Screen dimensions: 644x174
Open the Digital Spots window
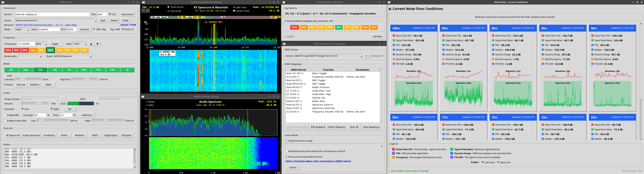tap(111, 135)
